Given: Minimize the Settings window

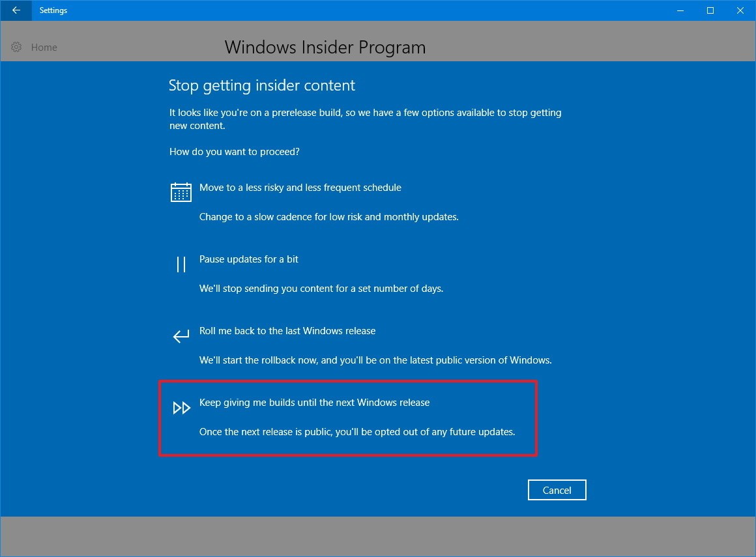Looking at the screenshot, I should coord(680,10).
